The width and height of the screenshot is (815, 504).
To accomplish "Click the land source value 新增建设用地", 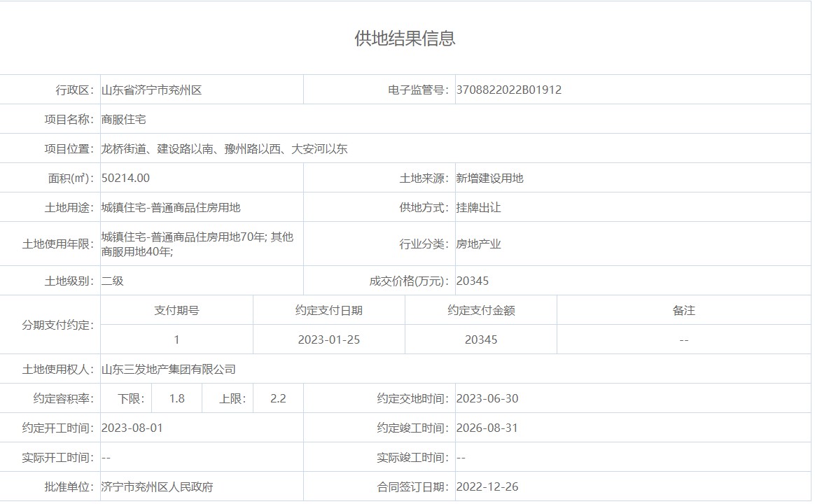I will [x=489, y=178].
